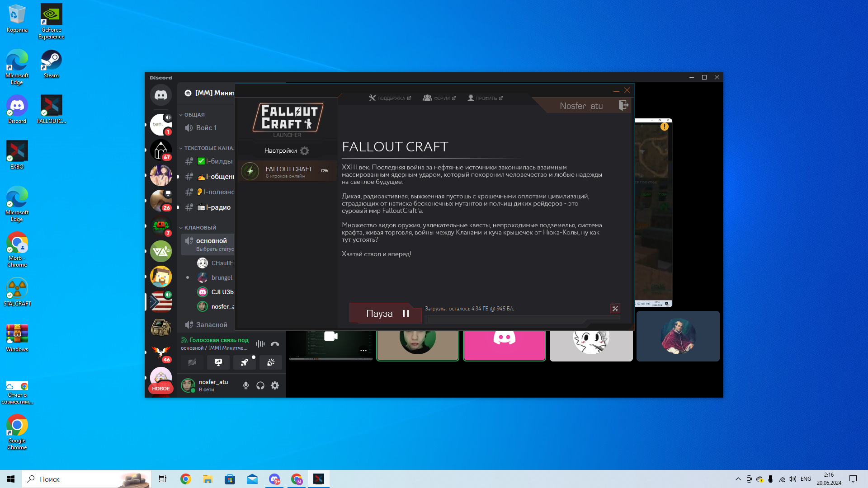868x488 pixels.
Task: Click the launcher download progress bar
Action: click(522, 319)
